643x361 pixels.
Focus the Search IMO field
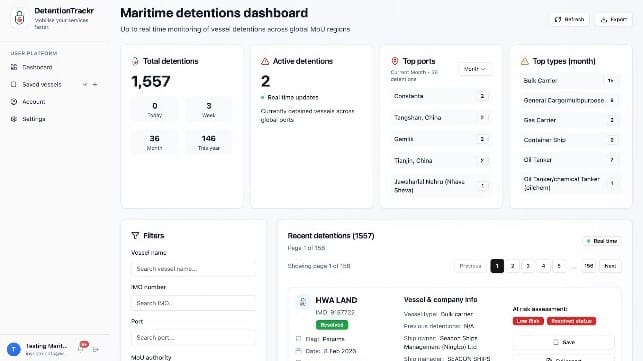coord(193,303)
